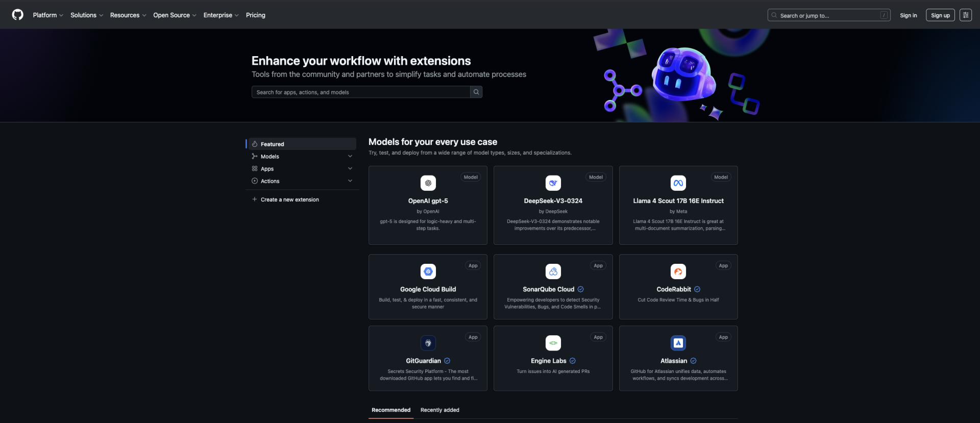Image resolution: width=980 pixels, height=423 pixels.
Task: Click the Apps grid icon in sidebar
Action: coord(255,168)
